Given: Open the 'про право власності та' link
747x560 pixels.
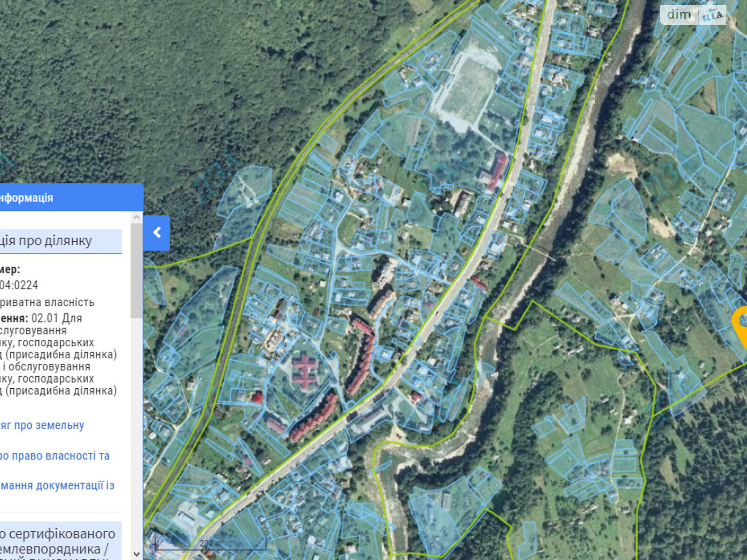Looking at the screenshot, I should [54, 455].
